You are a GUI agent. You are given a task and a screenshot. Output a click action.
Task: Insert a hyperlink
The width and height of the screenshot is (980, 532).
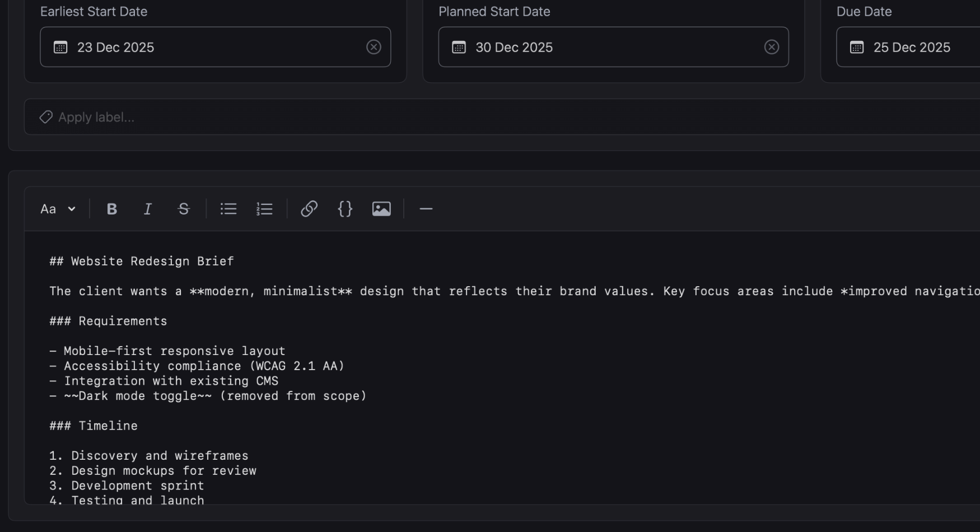click(309, 209)
